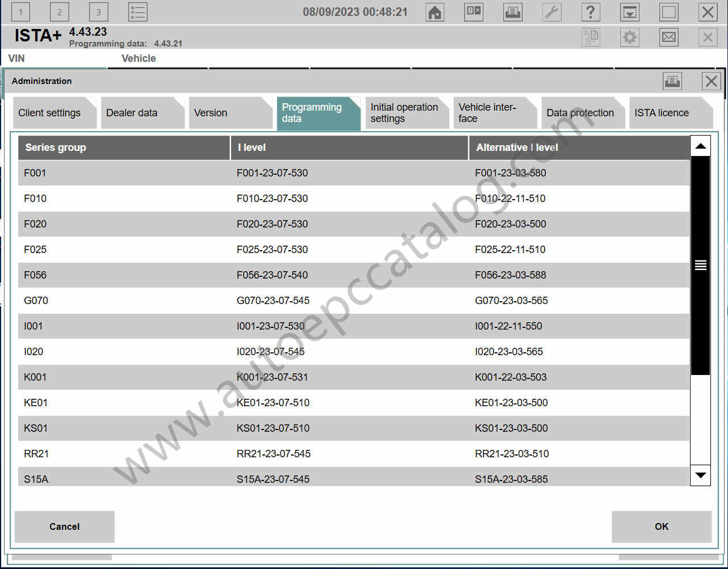728x569 pixels.
Task: Click alternative level F056-23-03-588
Action: point(511,275)
